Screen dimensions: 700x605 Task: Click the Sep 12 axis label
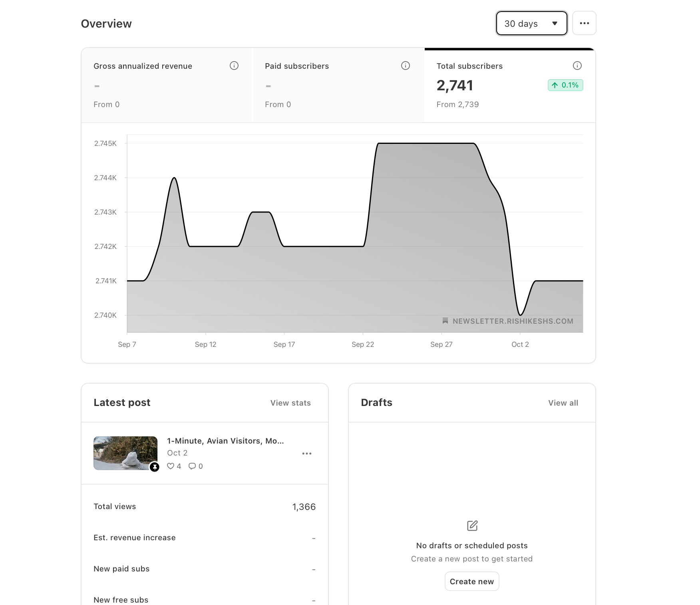point(205,344)
